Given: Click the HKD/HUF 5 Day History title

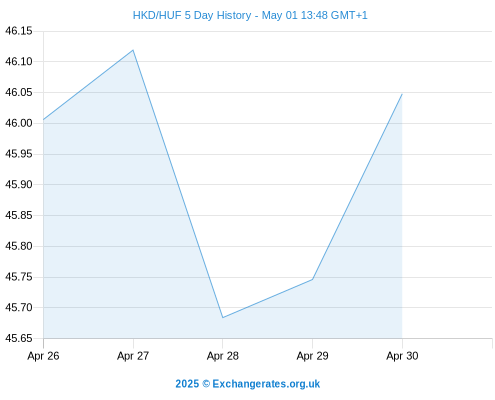Looking at the screenshot, I should click(x=250, y=15).
